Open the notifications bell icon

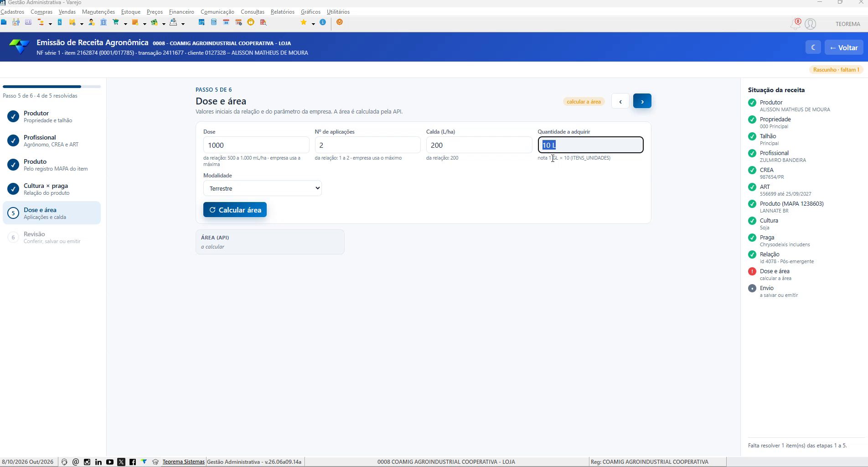[x=795, y=24]
